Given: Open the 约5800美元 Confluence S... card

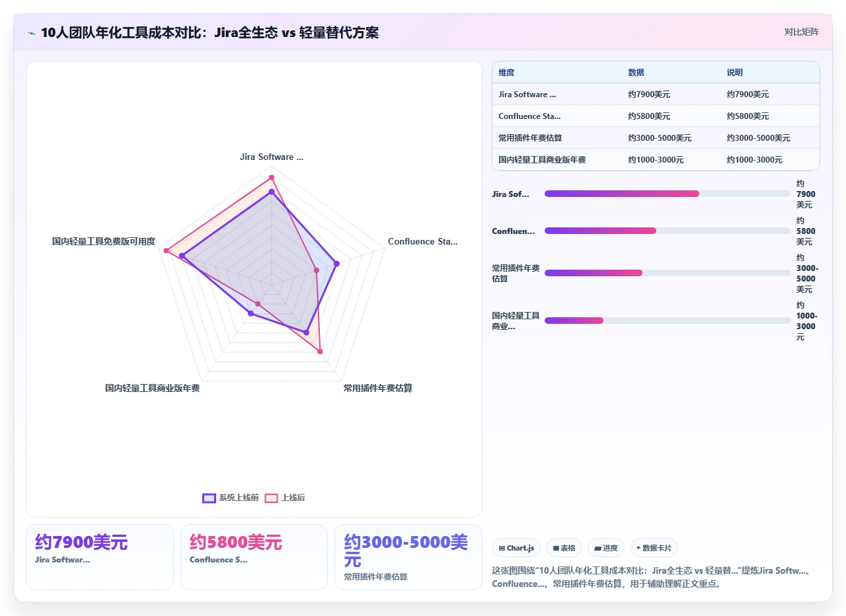Looking at the screenshot, I should click(x=254, y=557).
